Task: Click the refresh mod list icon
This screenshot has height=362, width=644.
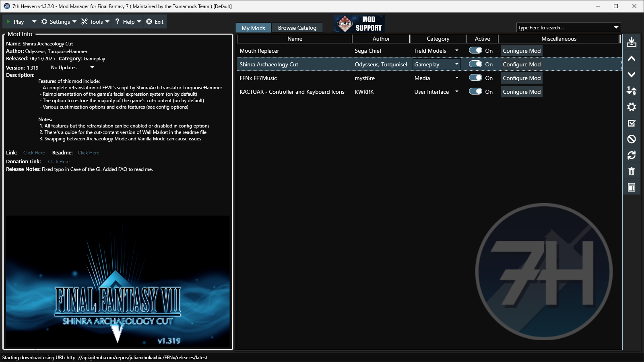Action: 632,155
